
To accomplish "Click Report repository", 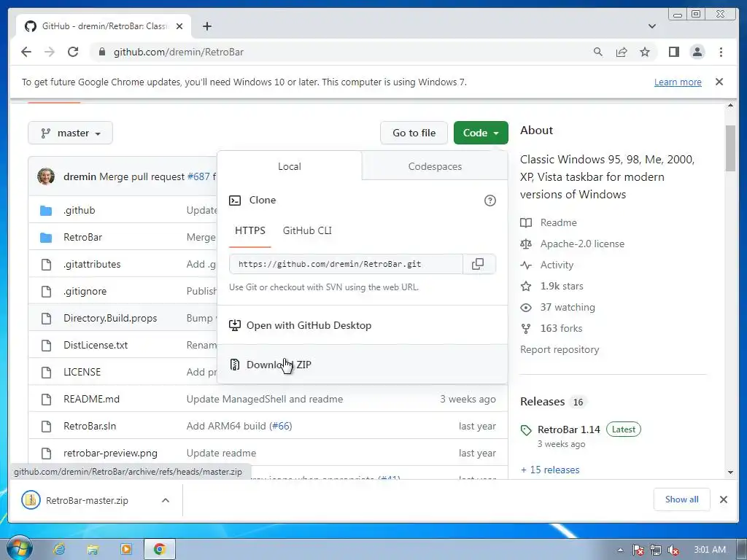I will tap(560, 349).
